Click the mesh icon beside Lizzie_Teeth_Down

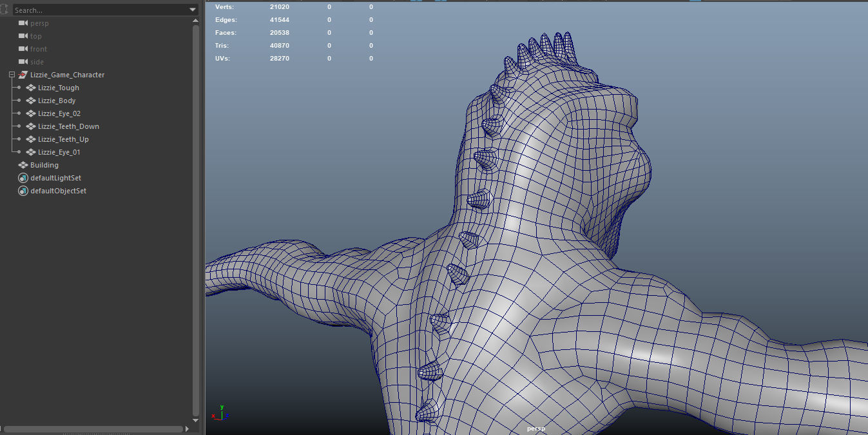tap(31, 126)
